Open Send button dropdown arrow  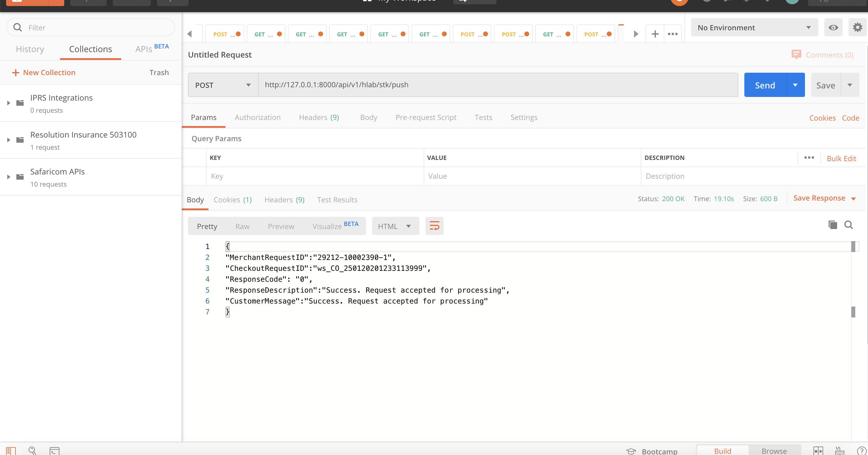pos(795,85)
